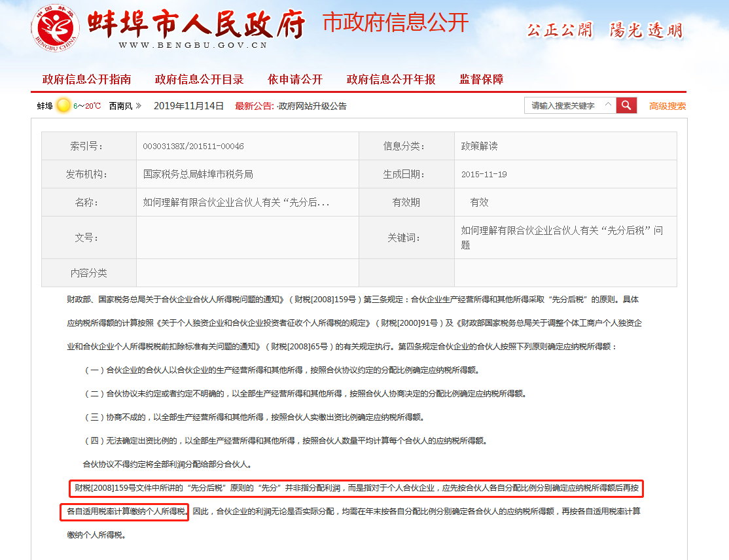This screenshot has width=729, height=560.
Task: Click the 名称 label cell
Action: click(89, 202)
